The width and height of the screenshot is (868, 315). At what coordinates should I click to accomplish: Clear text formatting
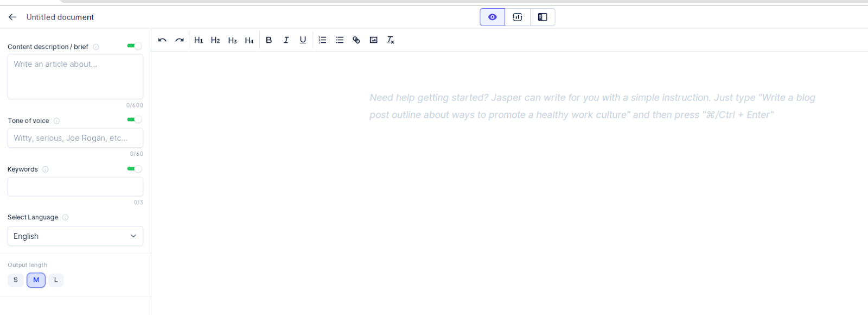(391, 40)
